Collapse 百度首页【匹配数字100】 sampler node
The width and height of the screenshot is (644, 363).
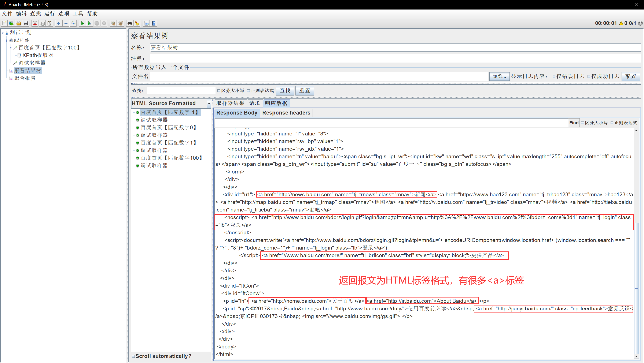coord(11,48)
